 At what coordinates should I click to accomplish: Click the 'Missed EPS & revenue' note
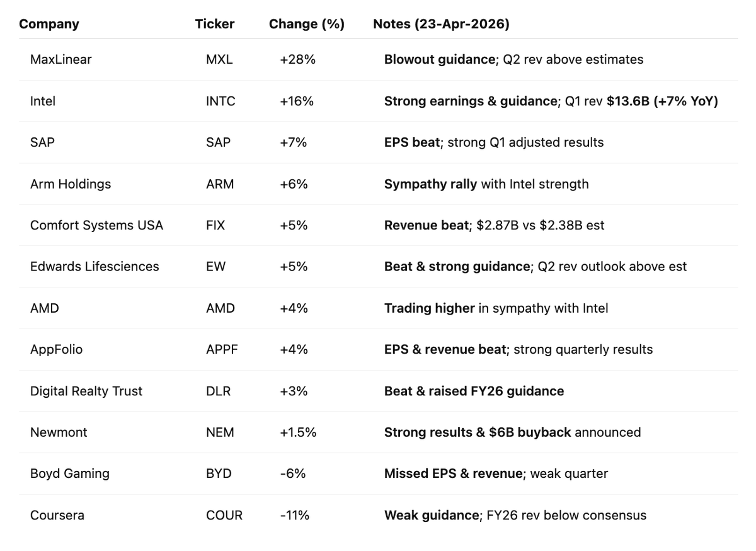453,473
